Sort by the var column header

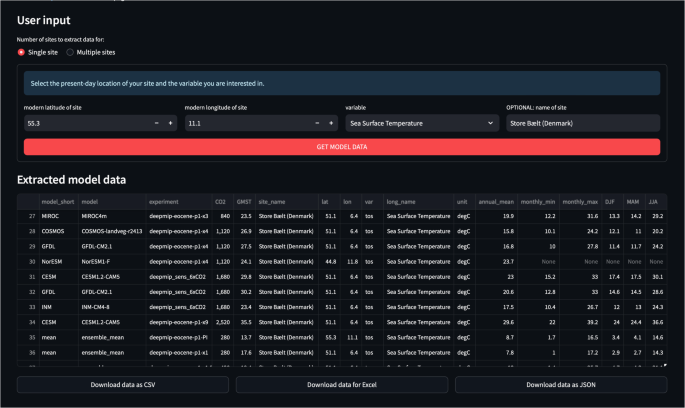[372, 202]
